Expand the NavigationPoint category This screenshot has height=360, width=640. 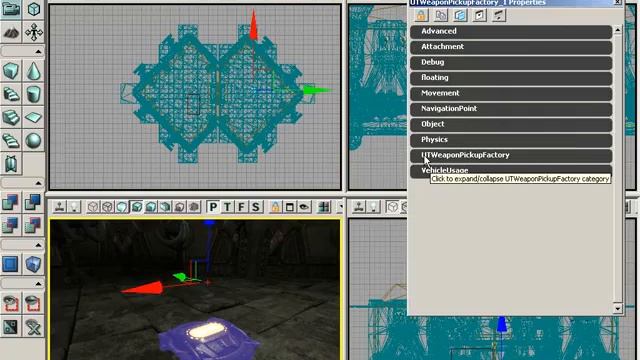[511, 109]
